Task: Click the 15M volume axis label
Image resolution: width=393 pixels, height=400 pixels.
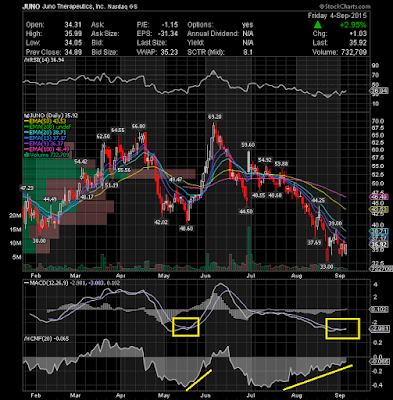Action: point(16,230)
